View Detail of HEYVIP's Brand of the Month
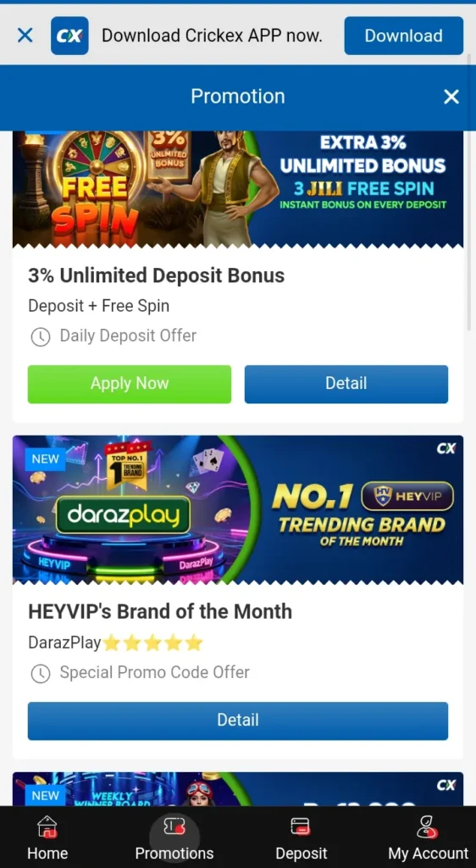 (238, 721)
